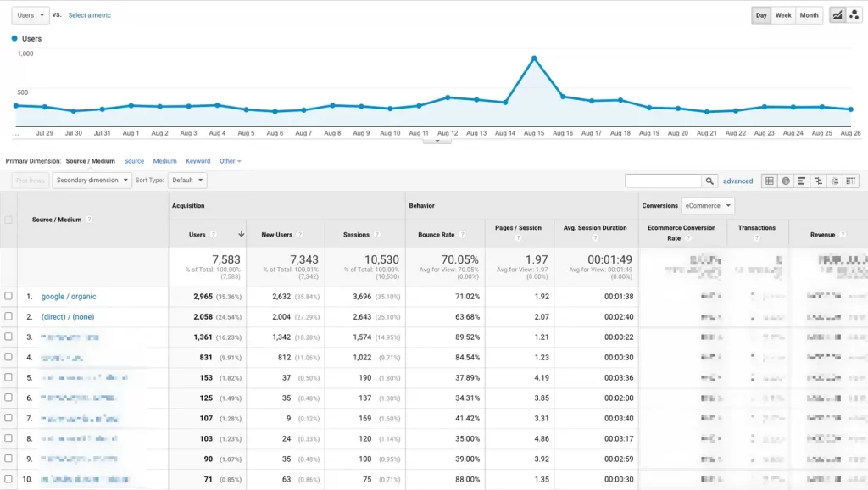Image resolution: width=868 pixels, height=490 pixels.
Task: Select the performance bar view icon
Action: click(802, 181)
